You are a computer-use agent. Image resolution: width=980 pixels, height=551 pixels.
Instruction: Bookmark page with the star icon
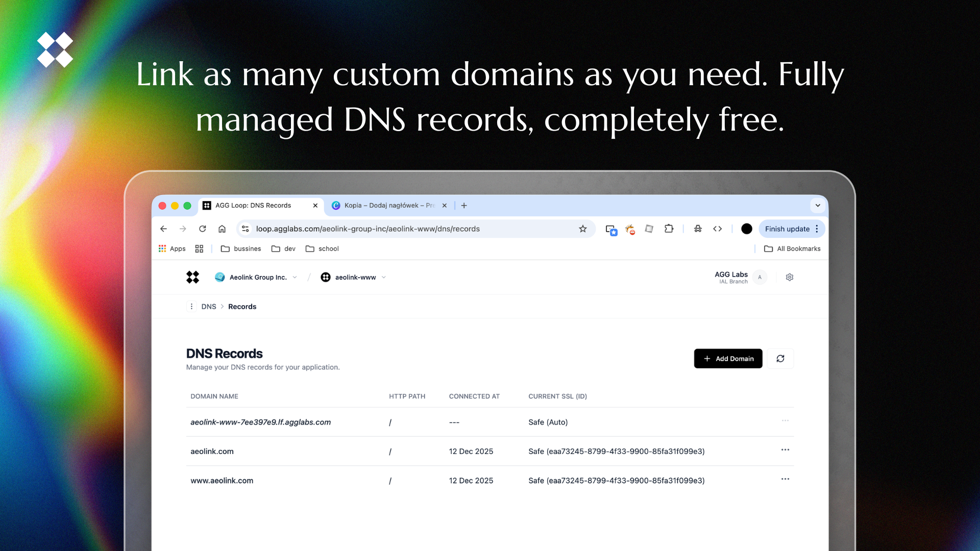click(582, 229)
